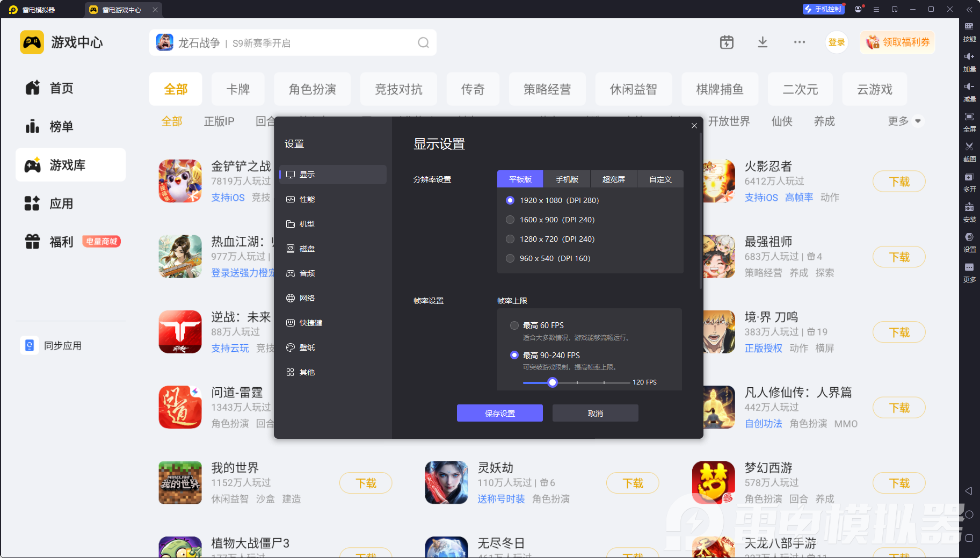Image resolution: width=980 pixels, height=558 pixels.
Task: Collapse the right sidebar with the double arrow
Action: 969,9
